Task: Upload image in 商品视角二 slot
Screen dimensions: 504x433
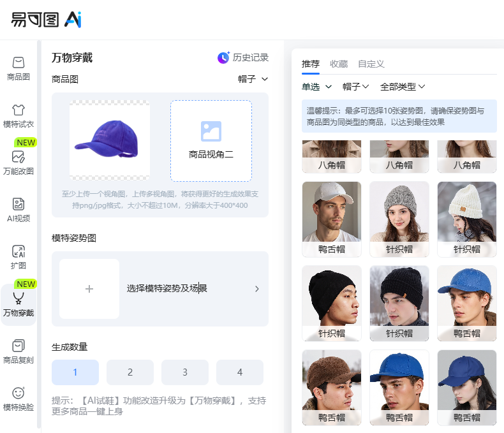Action: [211, 141]
